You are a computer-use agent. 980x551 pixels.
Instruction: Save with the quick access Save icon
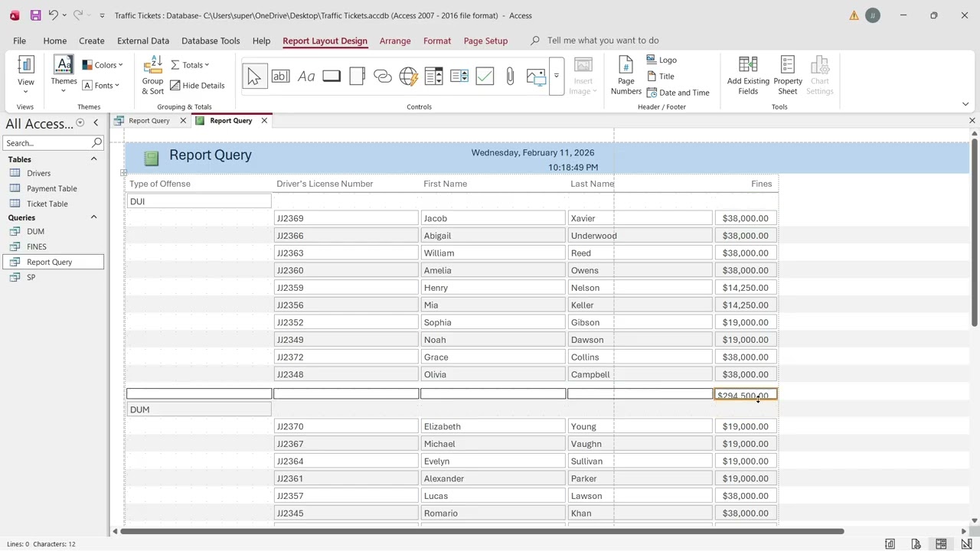pyautogui.click(x=35, y=15)
